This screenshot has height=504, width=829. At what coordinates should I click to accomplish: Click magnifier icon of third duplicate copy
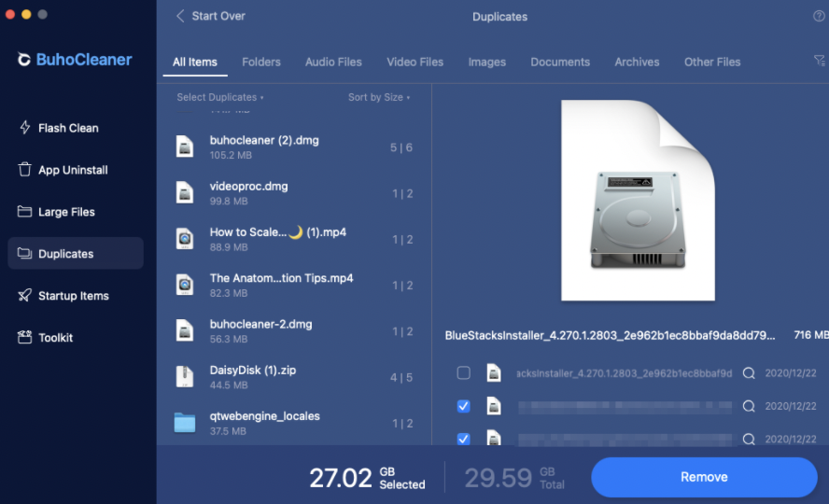click(x=749, y=439)
